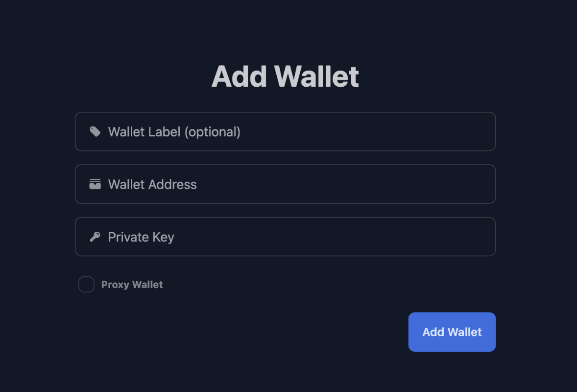Tick the rounded box beside Proxy Wallet
Viewport: 577px width, 392px height.
86,285
